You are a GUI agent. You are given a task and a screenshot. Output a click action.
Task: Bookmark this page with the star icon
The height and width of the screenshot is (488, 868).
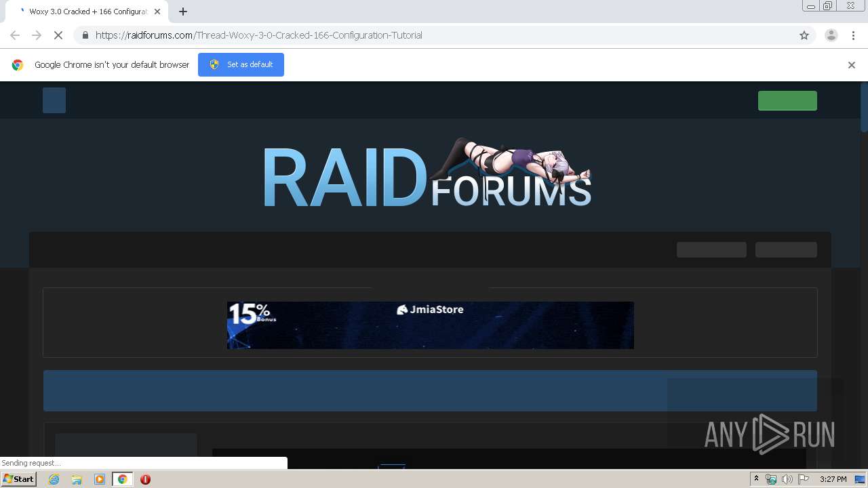804,35
